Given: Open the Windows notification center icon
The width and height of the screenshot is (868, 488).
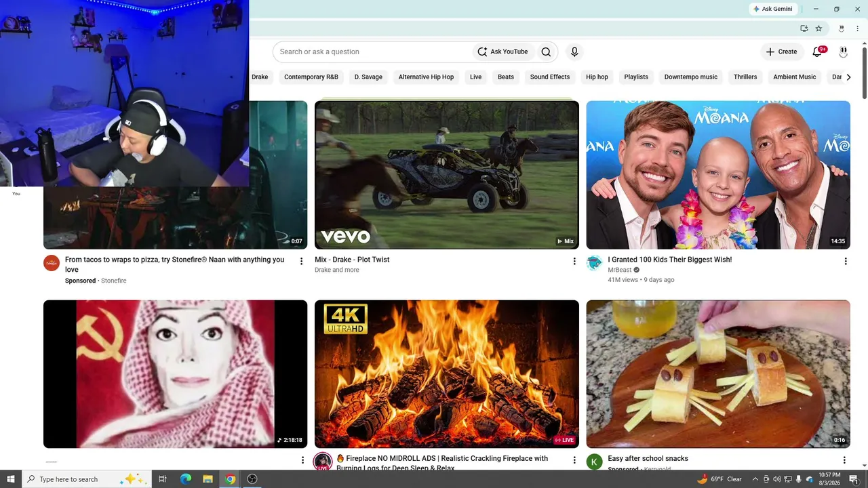Looking at the screenshot, I should click(x=854, y=479).
